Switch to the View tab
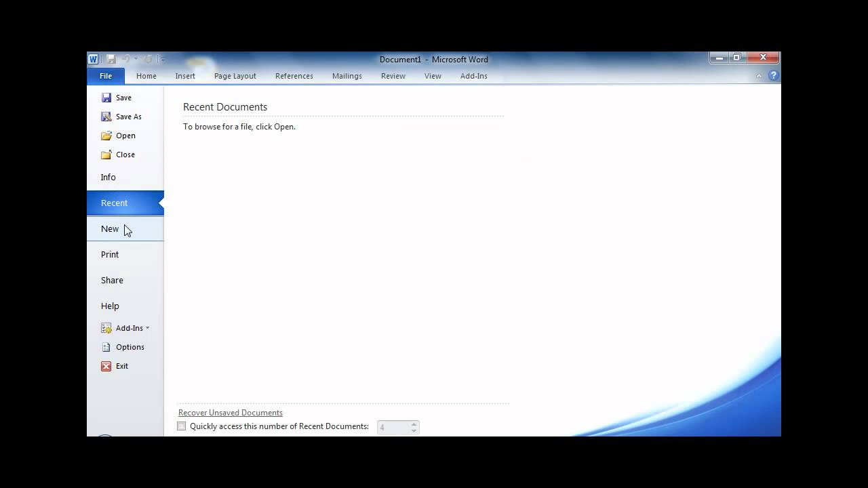This screenshot has height=488, width=868. pos(433,76)
